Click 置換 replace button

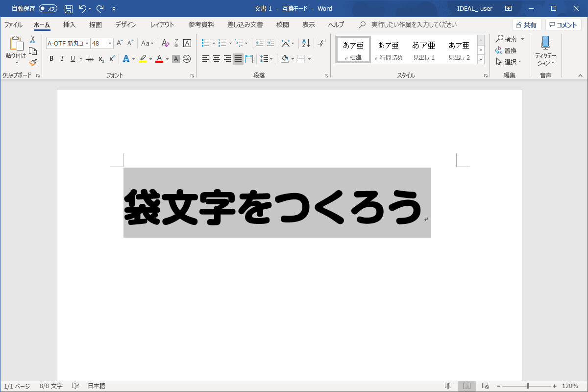click(506, 50)
